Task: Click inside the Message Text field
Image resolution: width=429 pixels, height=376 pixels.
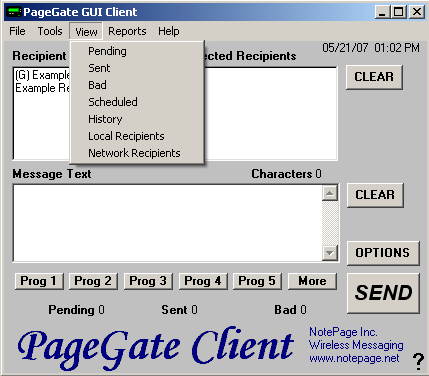Action: tap(167, 223)
